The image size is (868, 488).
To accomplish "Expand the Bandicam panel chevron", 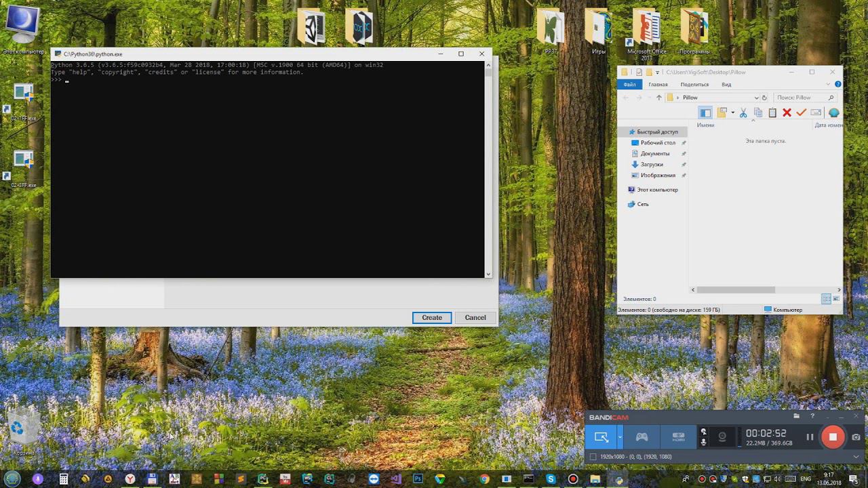I will tap(856, 457).
